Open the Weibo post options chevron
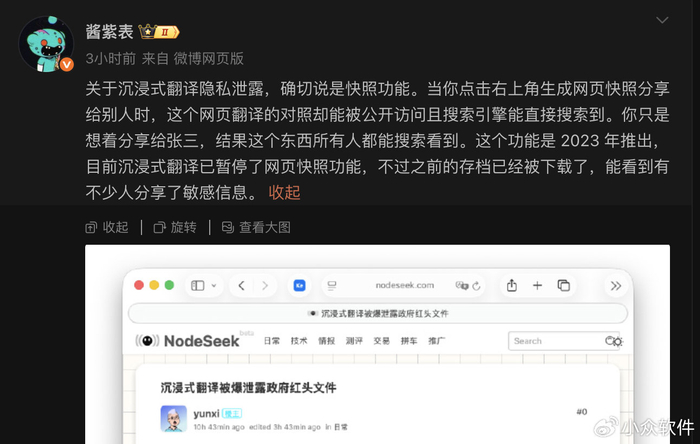The height and width of the screenshot is (444, 700). [x=662, y=20]
